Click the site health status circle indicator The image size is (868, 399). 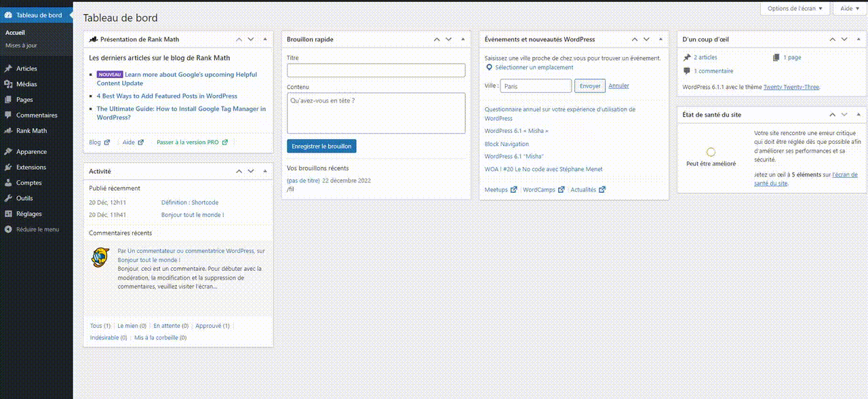[711, 152]
